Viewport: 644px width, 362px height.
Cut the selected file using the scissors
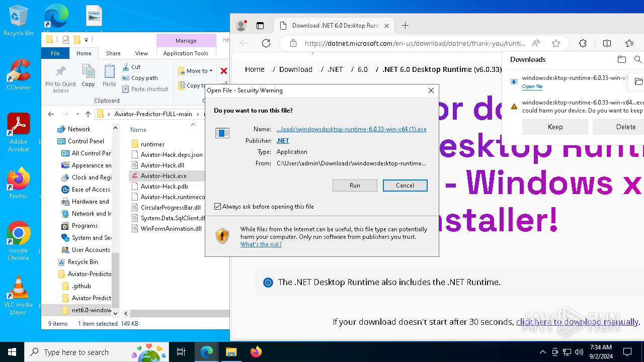click(x=131, y=67)
